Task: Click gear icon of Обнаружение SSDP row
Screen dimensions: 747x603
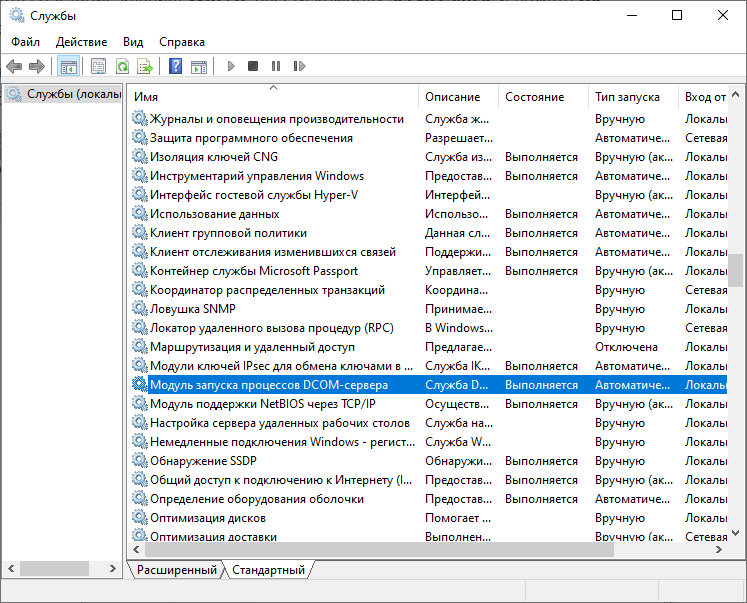Action: 140,461
